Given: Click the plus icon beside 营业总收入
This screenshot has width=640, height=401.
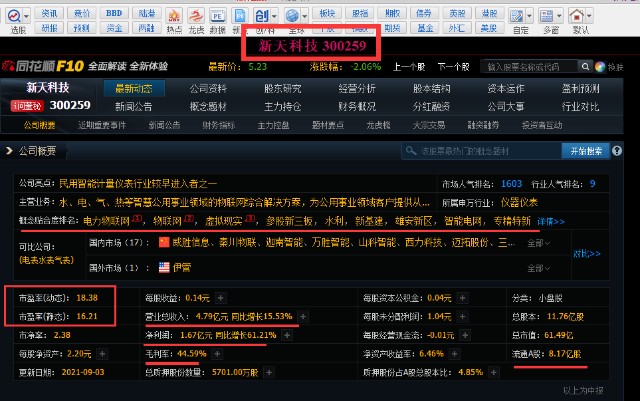Looking at the screenshot, I should click(x=303, y=316).
